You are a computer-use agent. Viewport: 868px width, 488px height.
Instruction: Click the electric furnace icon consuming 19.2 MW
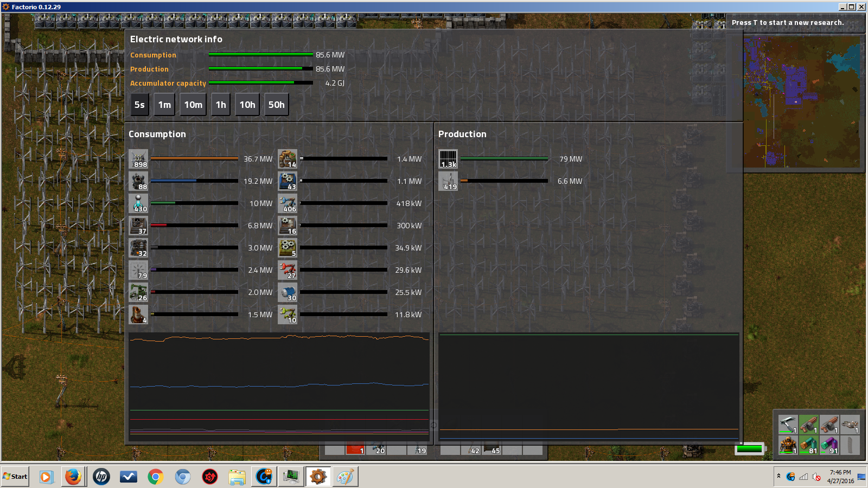[x=138, y=181]
